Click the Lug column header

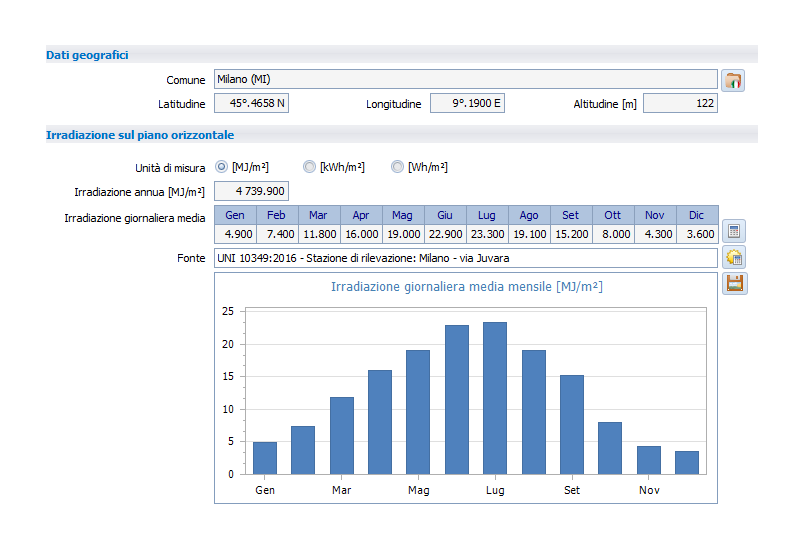tap(487, 215)
